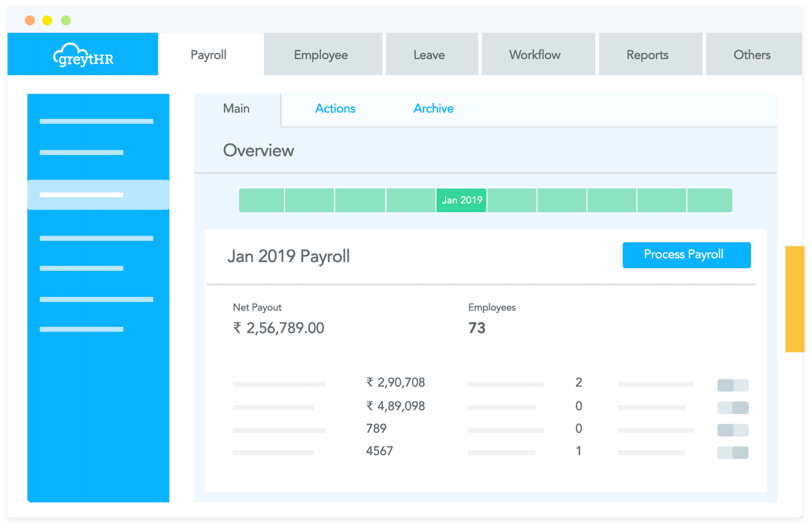Select the highlighted sidebar menu item
Screen dimensions: 812x532
(98, 195)
